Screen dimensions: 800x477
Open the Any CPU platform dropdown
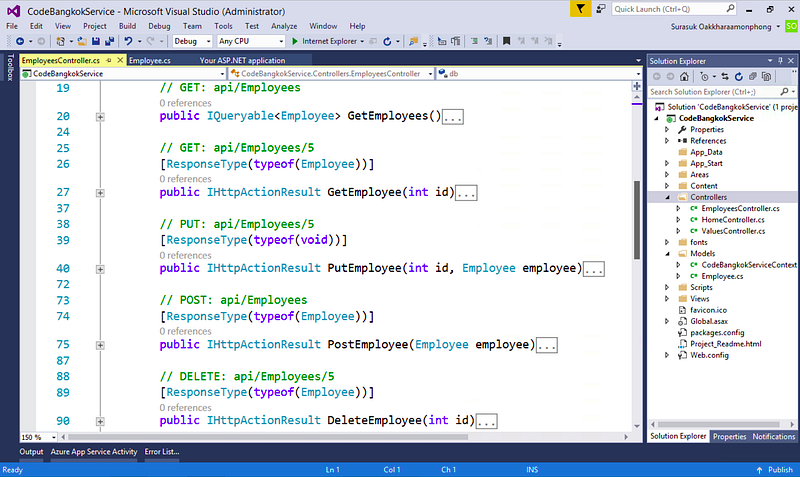(251, 41)
